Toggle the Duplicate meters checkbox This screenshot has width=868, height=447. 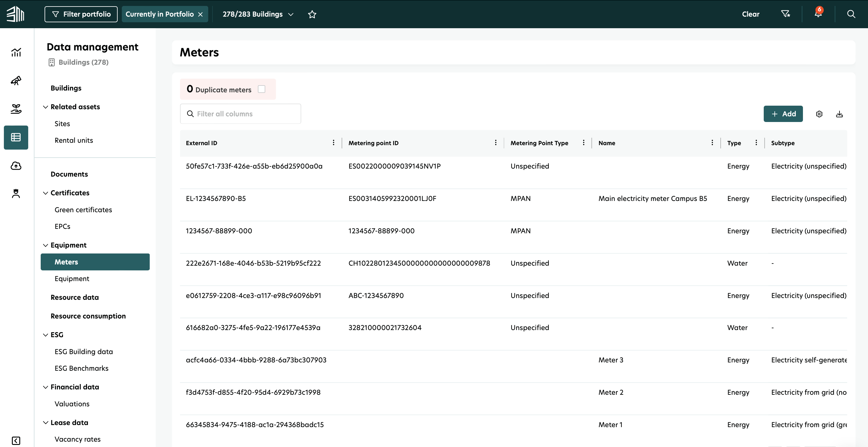tap(261, 89)
